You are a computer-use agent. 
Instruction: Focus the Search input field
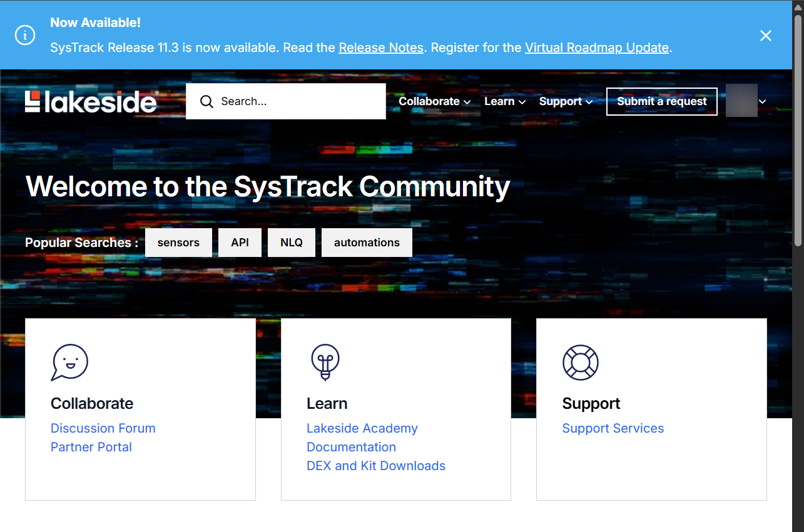coord(286,101)
